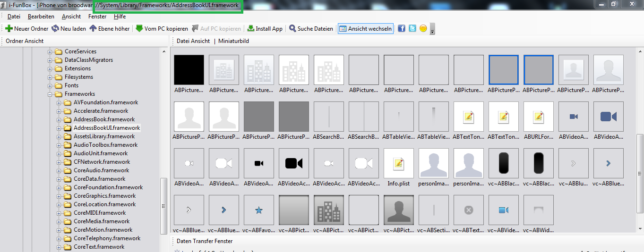Viewport: 644px width, 252px height.
Task: Click the Install App toolbar button
Action: click(x=265, y=28)
